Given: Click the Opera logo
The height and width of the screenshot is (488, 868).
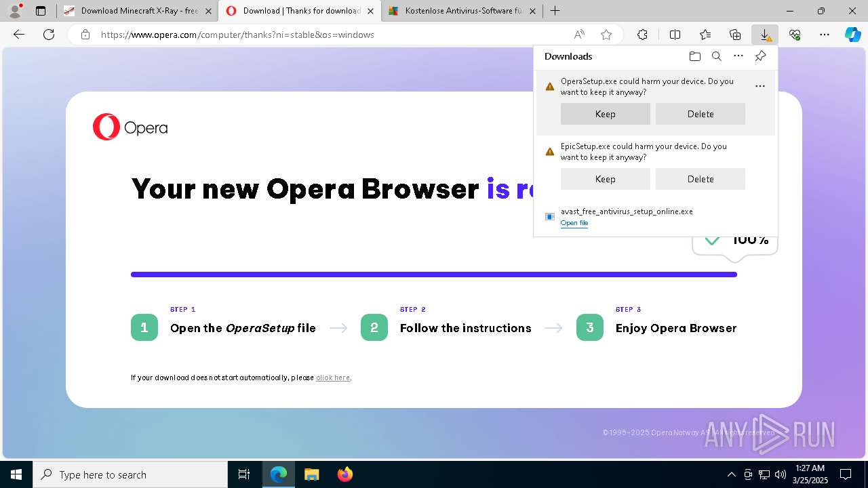Looking at the screenshot, I should pos(130,127).
